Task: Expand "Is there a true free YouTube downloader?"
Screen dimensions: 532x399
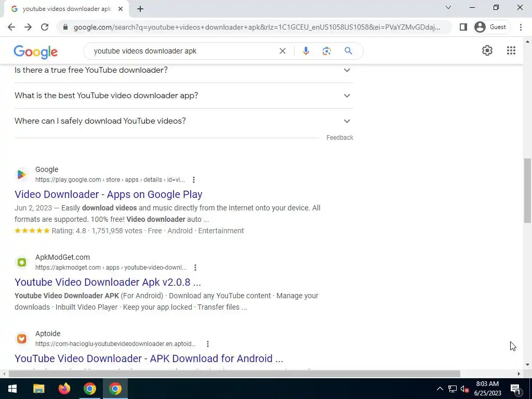Action: (x=183, y=70)
